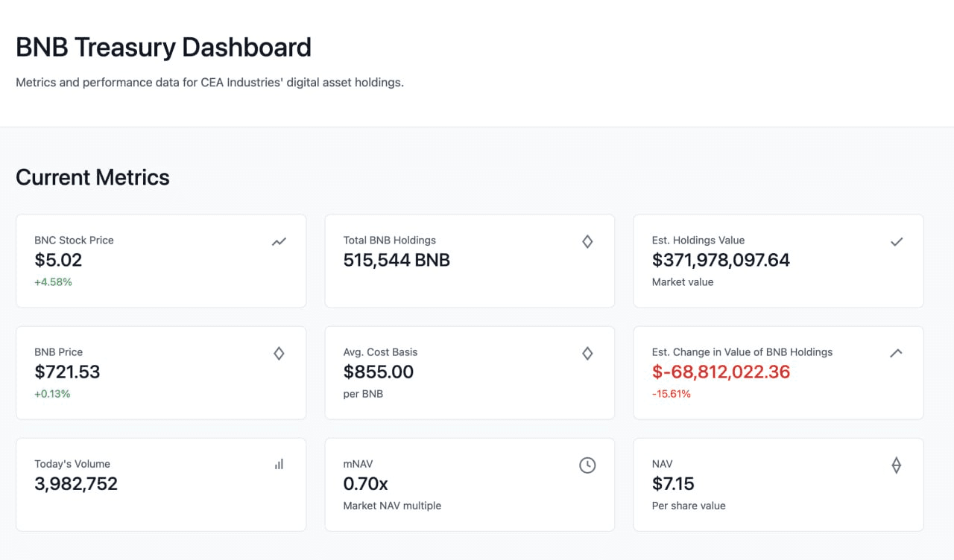Screen dimensions: 954x560
Task: Select the $721.53 BNB price value
Action: coord(67,372)
